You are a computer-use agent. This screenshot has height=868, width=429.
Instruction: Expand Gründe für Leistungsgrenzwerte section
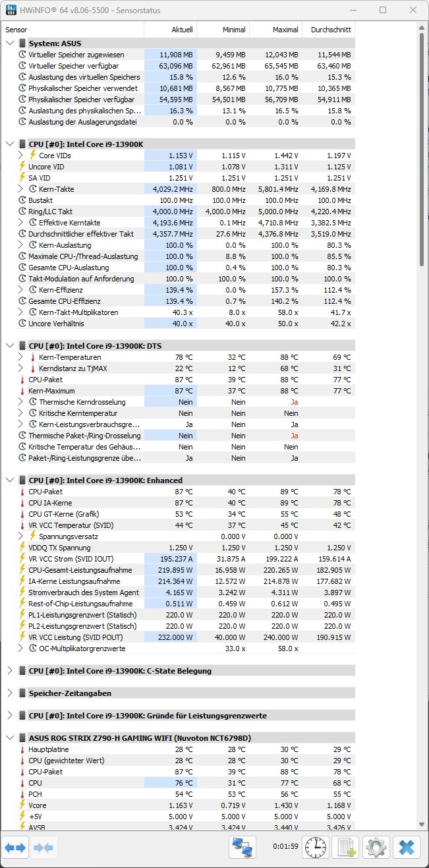click(x=10, y=716)
